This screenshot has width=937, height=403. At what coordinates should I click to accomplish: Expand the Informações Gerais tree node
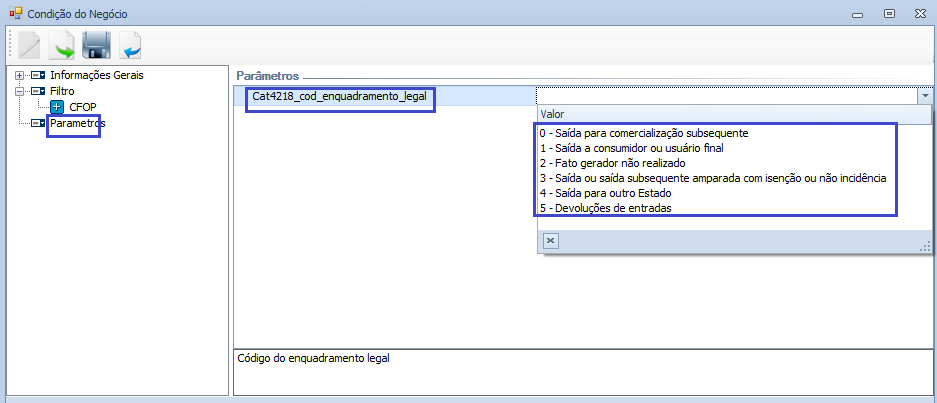(x=19, y=75)
